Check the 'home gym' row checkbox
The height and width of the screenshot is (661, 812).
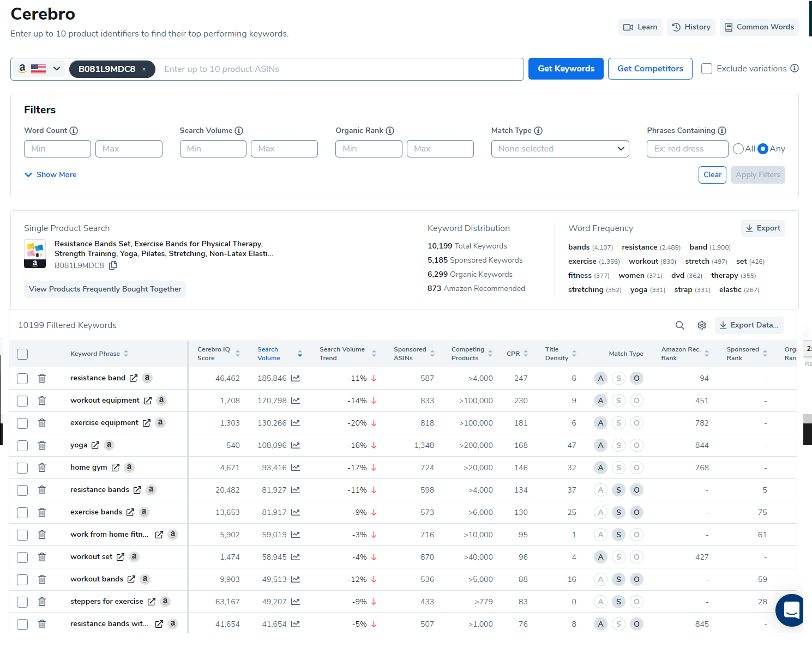[x=22, y=468]
